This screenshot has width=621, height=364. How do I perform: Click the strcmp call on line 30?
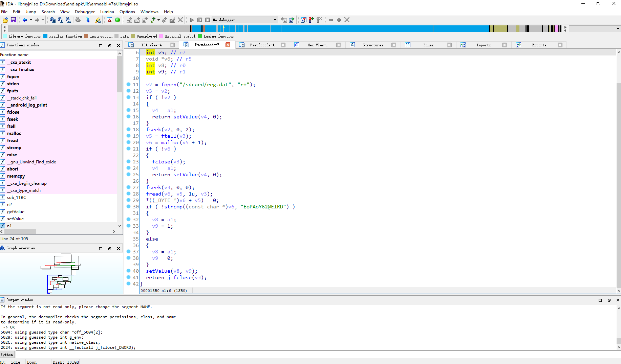[x=173, y=207]
